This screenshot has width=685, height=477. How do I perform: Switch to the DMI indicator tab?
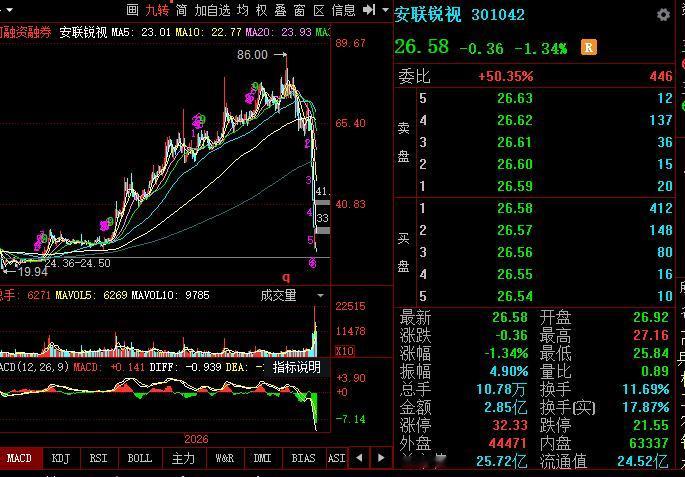(262, 458)
